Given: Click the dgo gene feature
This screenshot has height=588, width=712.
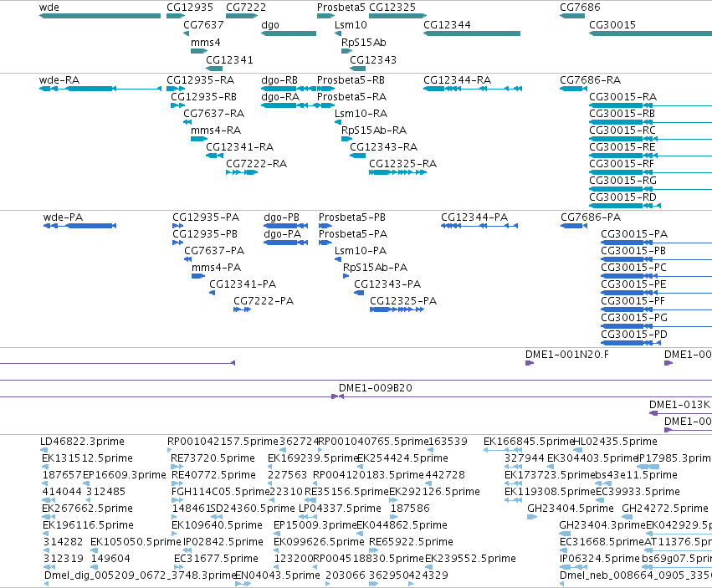Looking at the screenshot, I should pyautogui.click(x=289, y=33).
